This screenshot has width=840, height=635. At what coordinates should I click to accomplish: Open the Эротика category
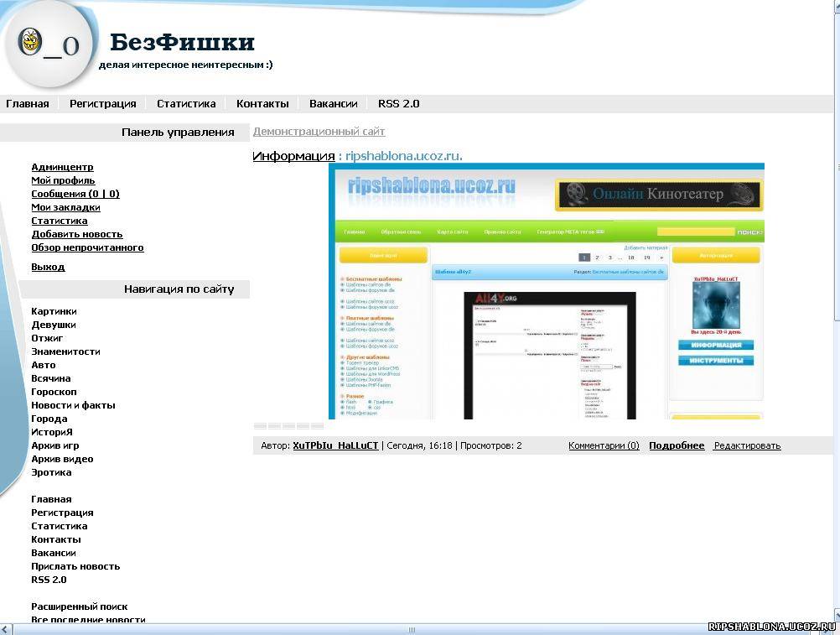click(x=51, y=472)
